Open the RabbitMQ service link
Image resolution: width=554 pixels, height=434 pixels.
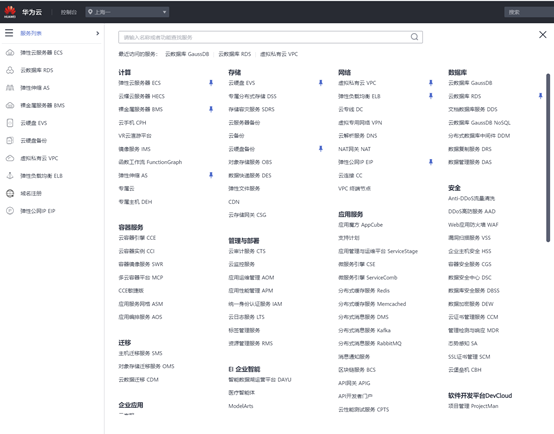pos(370,344)
